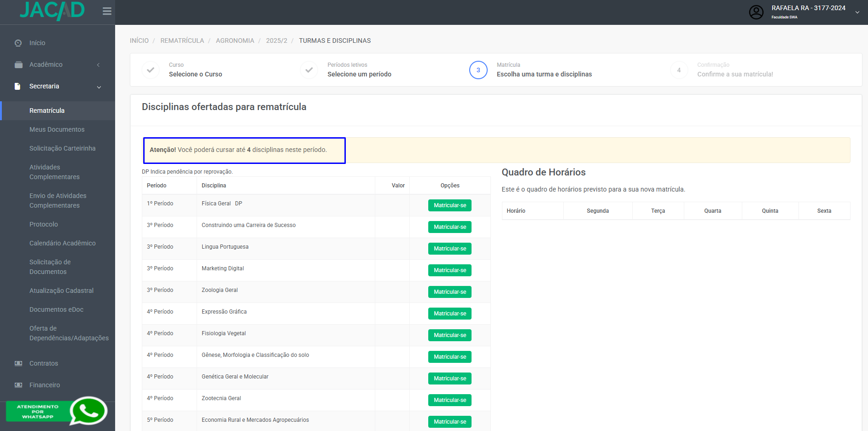Go to 2025/2 breadcrumb link
Screen dimensions: 868x431
277,41
